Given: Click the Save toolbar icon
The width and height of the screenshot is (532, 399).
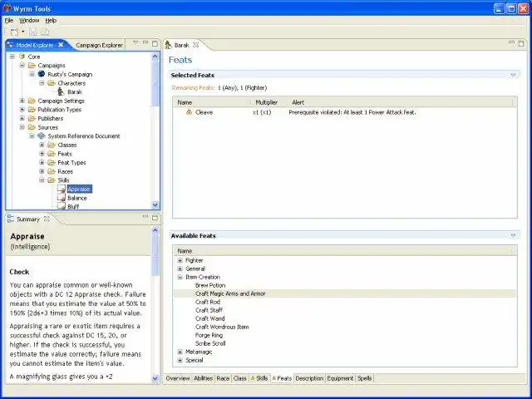Looking at the screenshot, I should click(x=33, y=32).
